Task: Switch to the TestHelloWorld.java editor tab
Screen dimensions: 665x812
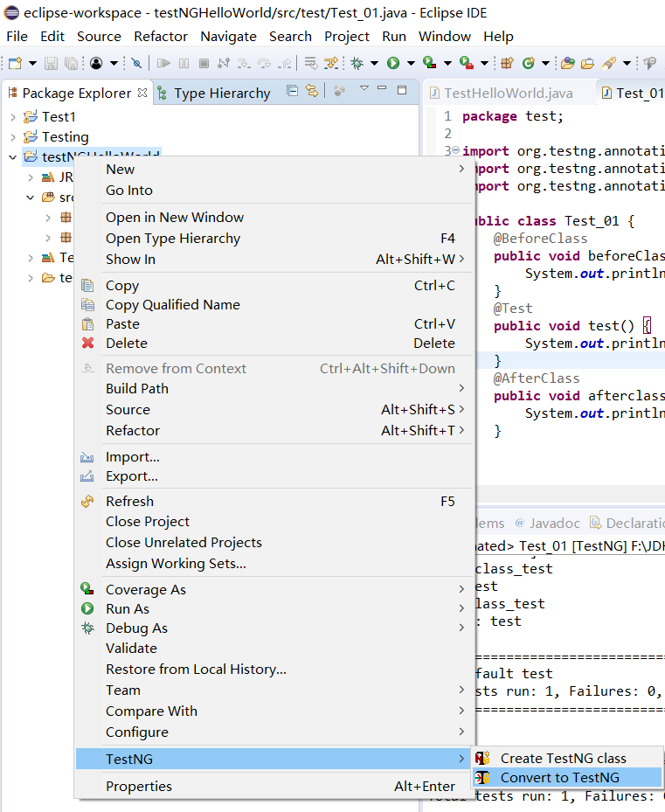Action: tap(502, 94)
